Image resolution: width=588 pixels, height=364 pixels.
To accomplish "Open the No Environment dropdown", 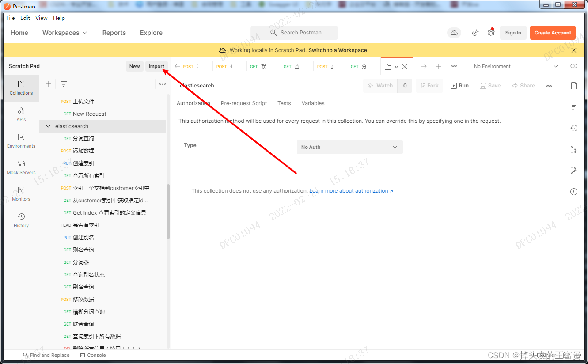I will click(516, 66).
